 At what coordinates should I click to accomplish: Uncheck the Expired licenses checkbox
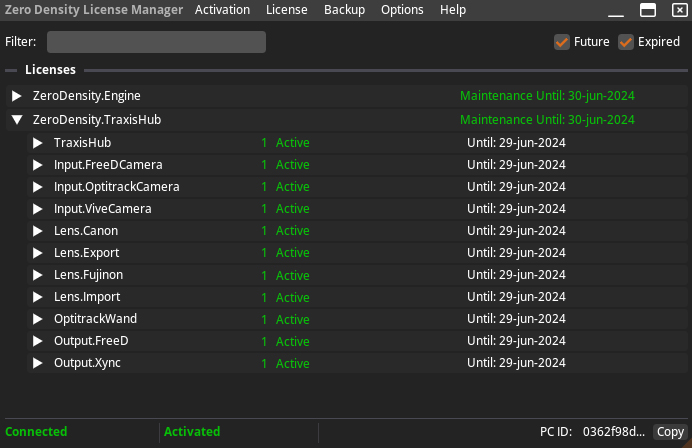(626, 42)
